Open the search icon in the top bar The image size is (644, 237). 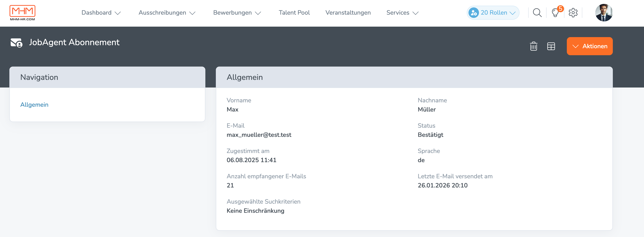pos(537,12)
